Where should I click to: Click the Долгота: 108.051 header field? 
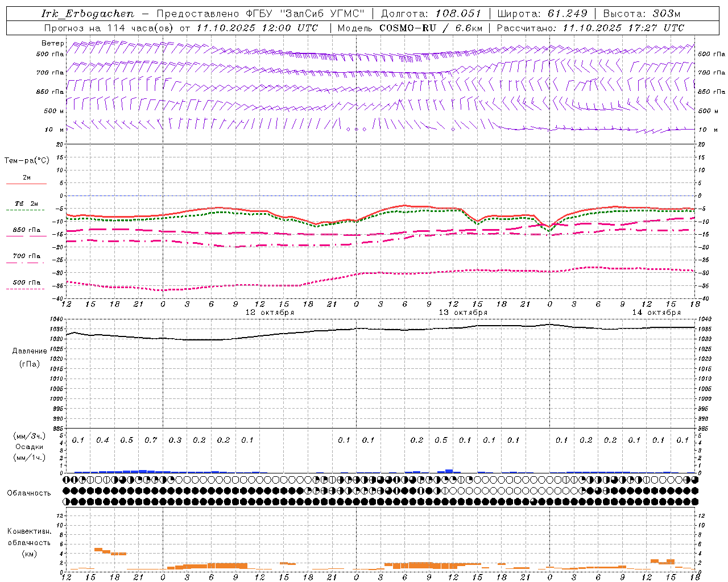coord(431,14)
